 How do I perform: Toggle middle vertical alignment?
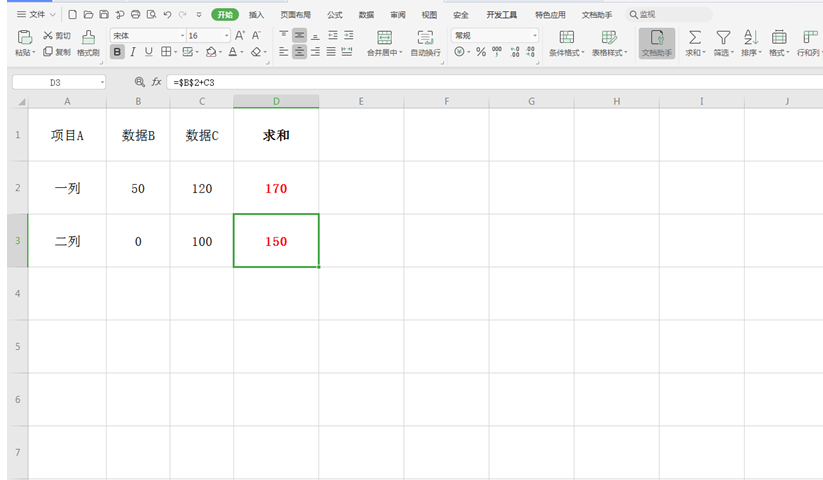click(299, 35)
